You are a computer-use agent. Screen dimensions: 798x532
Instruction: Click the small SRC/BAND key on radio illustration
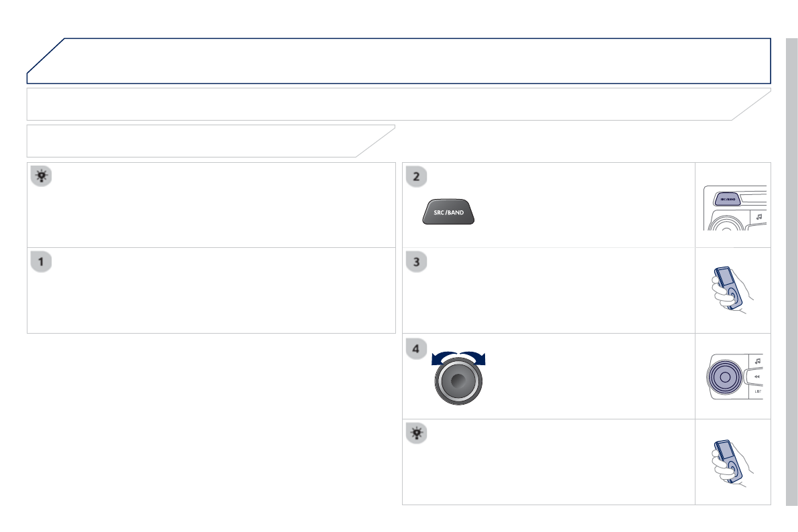[x=727, y=199]
